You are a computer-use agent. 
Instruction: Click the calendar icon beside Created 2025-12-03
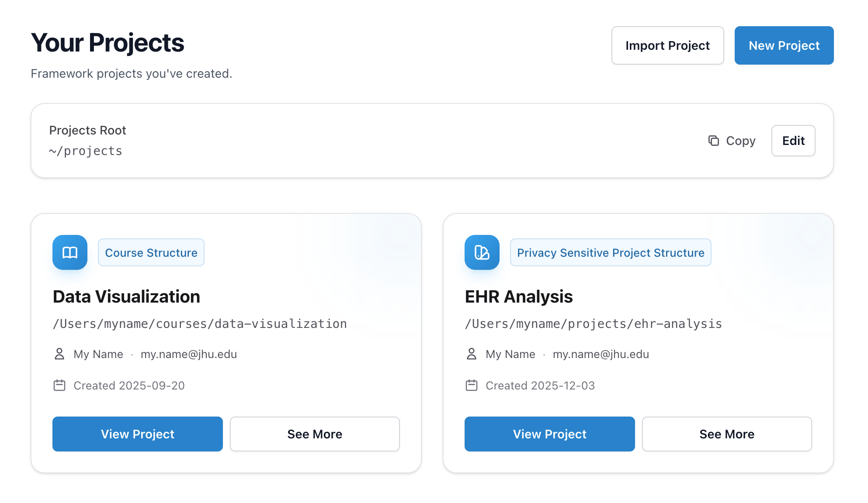point(472,385)
